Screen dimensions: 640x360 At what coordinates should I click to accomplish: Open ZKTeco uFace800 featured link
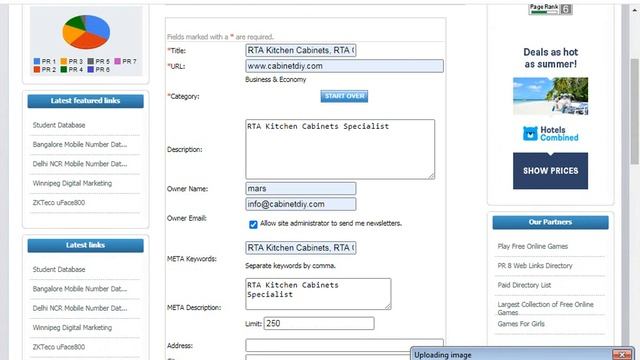coord(59,202)
